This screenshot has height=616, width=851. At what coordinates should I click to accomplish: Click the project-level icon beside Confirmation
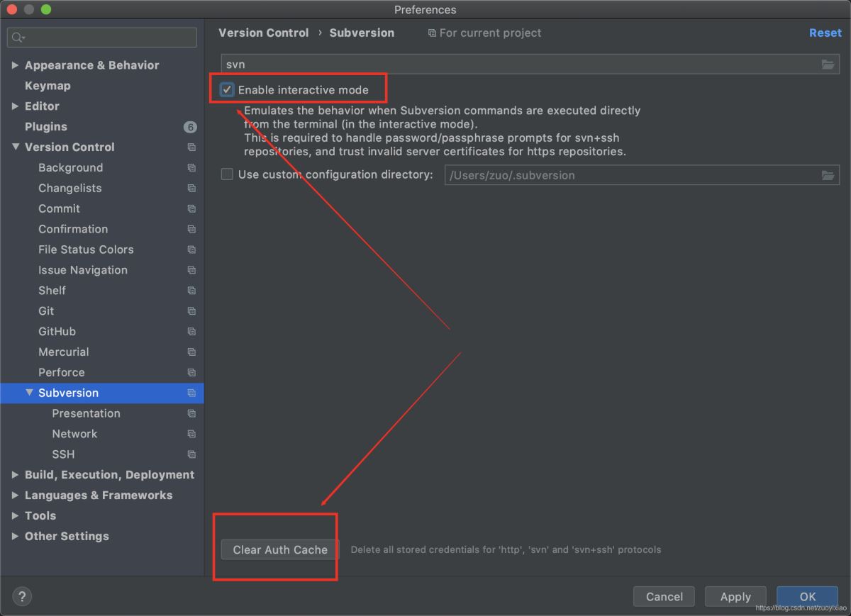point(191,230)
